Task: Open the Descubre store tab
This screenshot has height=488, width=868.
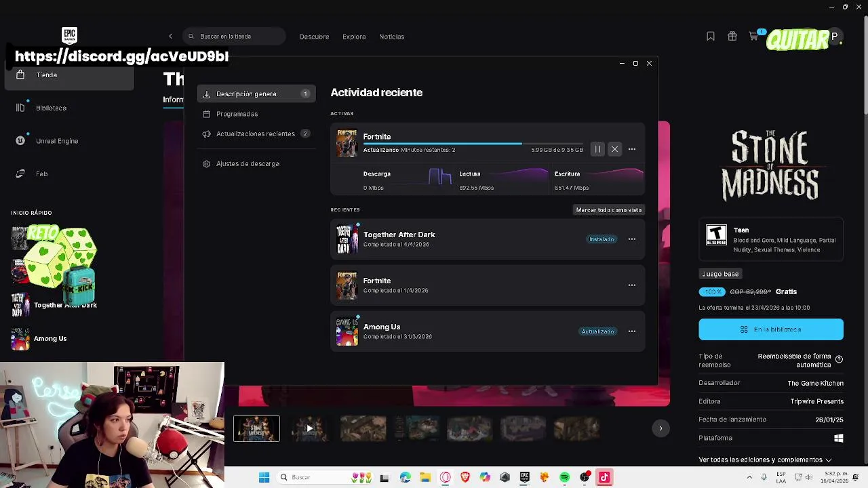Action: pyautogui.click(x=314, y=37)
